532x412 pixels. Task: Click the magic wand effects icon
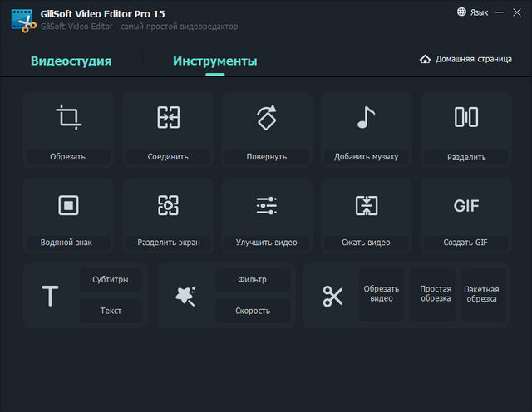point(185,296)
